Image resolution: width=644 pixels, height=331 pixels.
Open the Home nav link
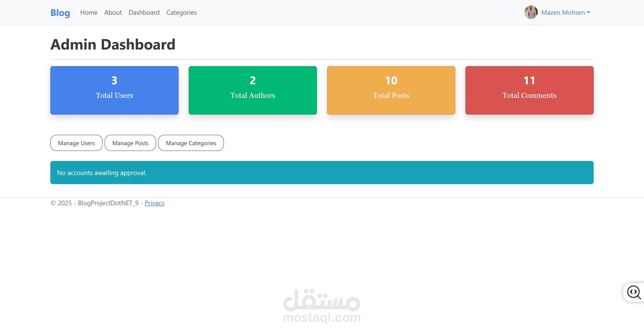[89, 12]
